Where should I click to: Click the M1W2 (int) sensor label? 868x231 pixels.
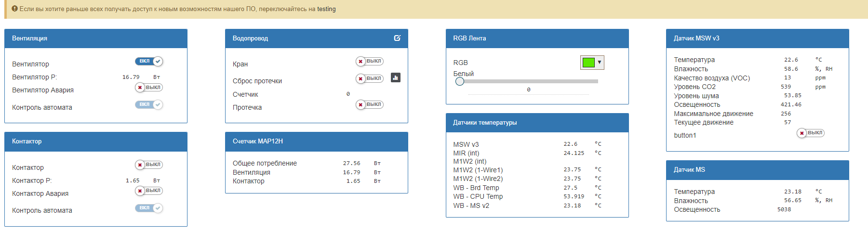[x=470, y=161]
